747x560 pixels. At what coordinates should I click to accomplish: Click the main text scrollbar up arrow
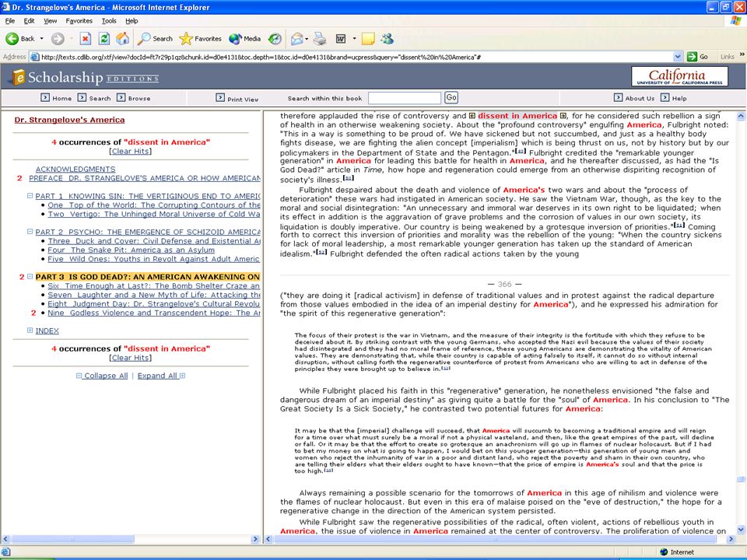pyautogui.click(x=741, y=116)
